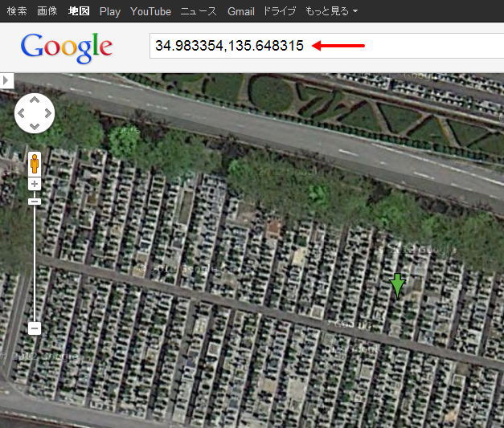
Task: Click the green arrow location marker
Action: (x=398, y=286)
